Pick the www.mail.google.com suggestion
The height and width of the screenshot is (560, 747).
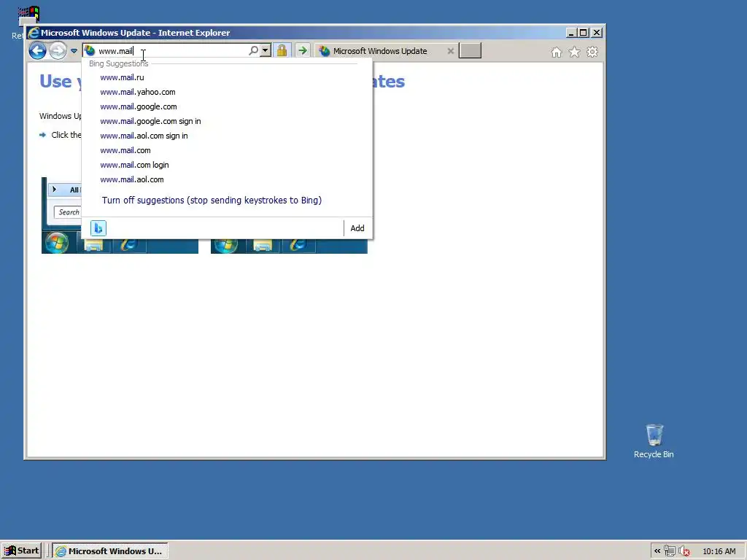click(x=139, y=106)
